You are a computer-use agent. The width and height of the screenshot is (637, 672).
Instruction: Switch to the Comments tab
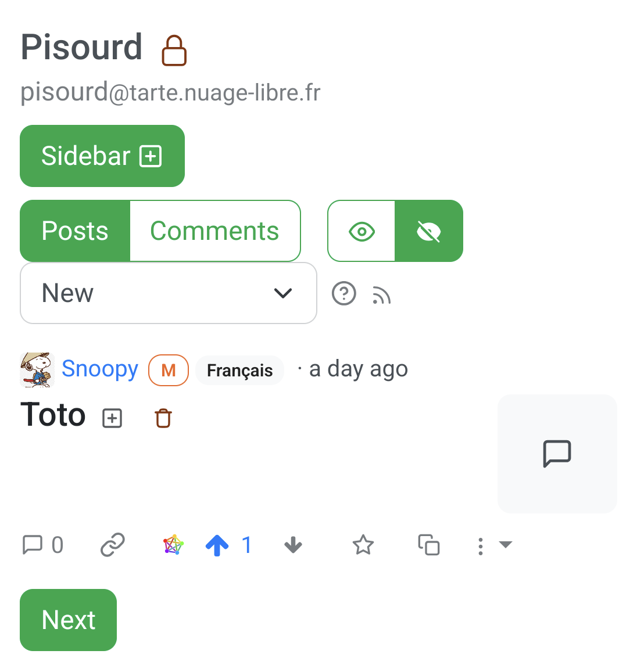214,231
